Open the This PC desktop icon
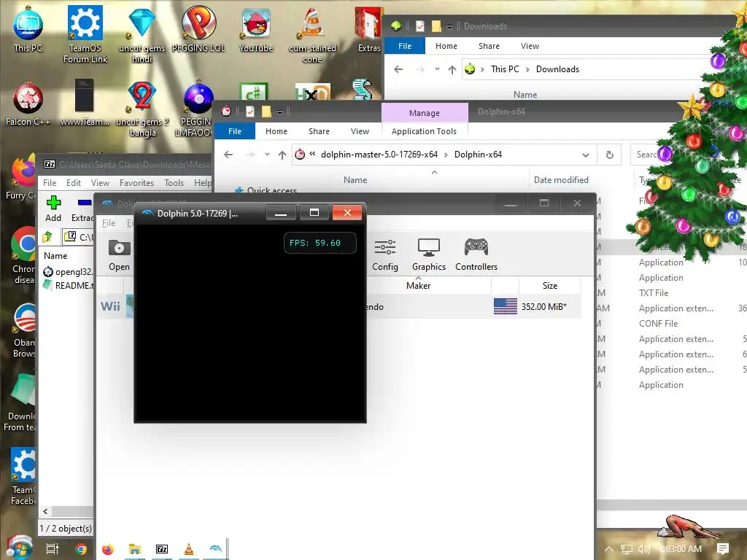The height and width of the screenshot is (560, 747). [x=28, y=28]
